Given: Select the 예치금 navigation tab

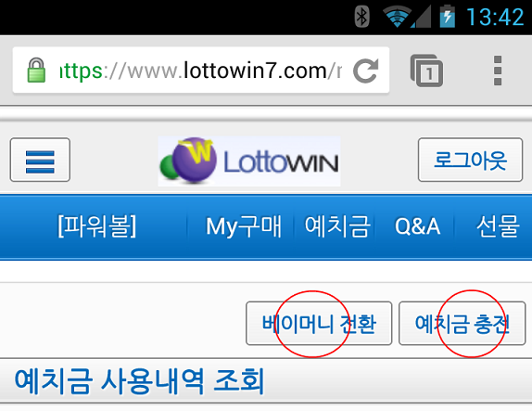Looking at the screenshot, I should tap(337, 226).
